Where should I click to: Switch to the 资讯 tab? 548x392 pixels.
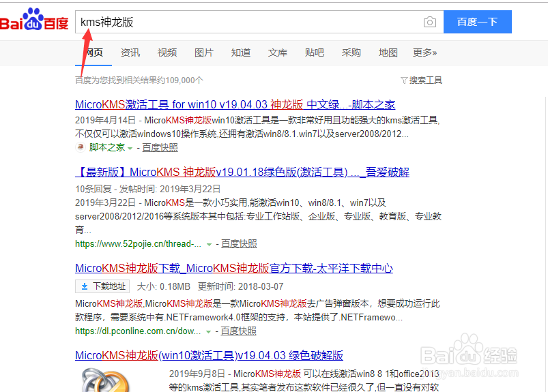point(130,52)
